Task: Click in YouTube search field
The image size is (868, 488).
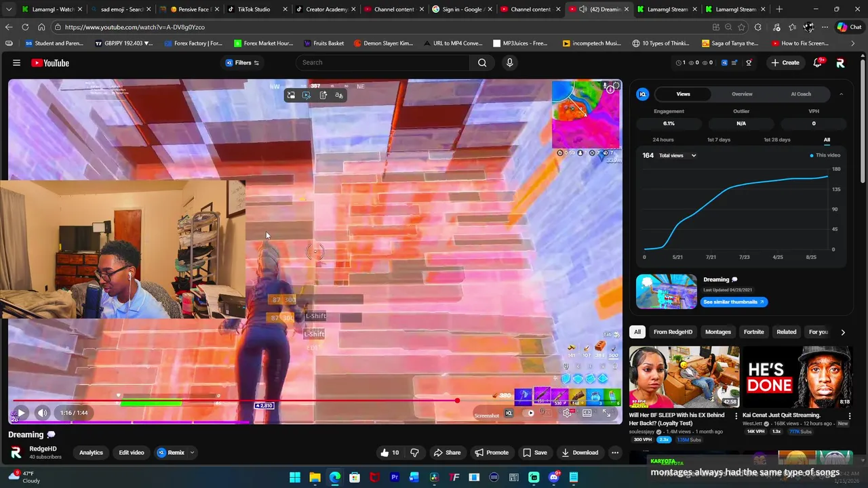Action: 383,62
